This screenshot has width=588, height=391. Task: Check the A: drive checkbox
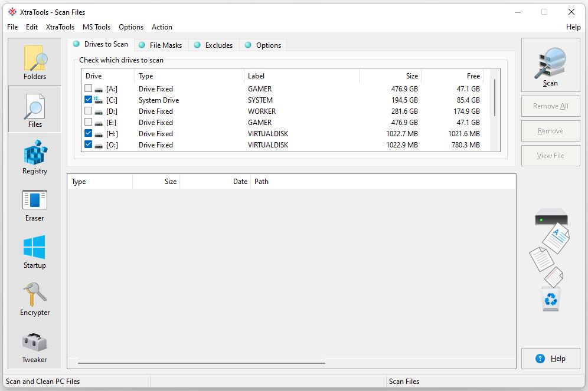pyautogui.click(x=88, y=88)
